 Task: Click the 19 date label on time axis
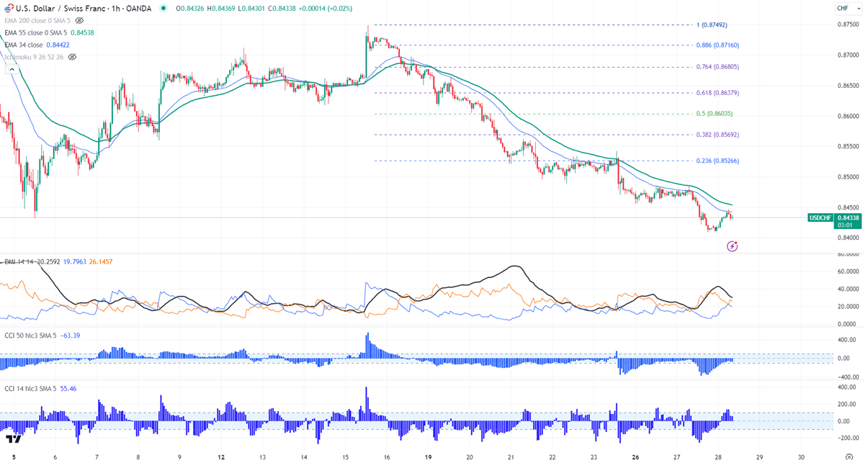[428, 456]
